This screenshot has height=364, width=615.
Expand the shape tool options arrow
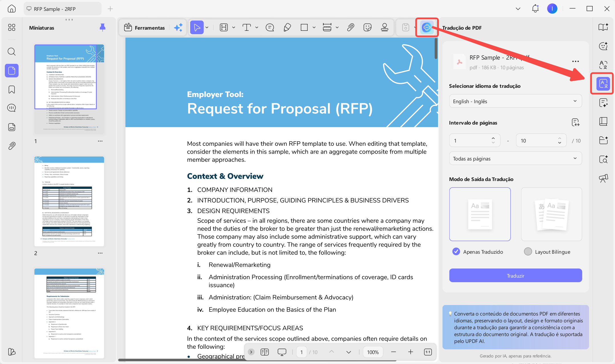(314, 27)
